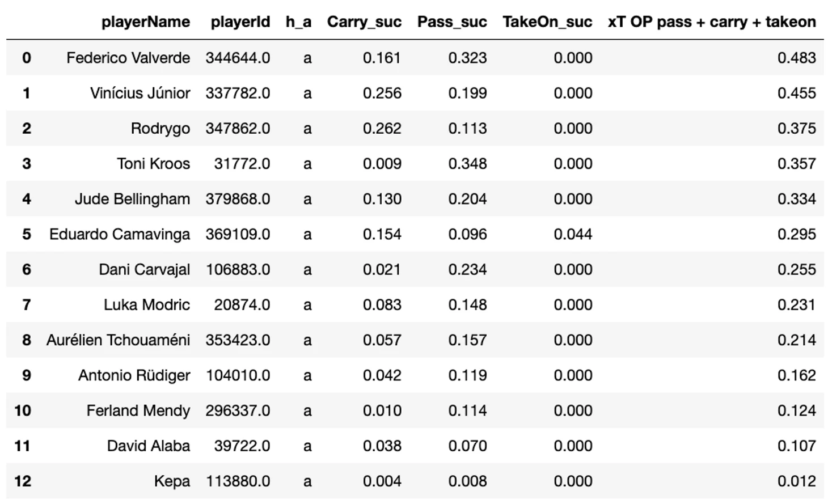
Task: Click the Carry_suc column header
Action: (x=364, y=22)
